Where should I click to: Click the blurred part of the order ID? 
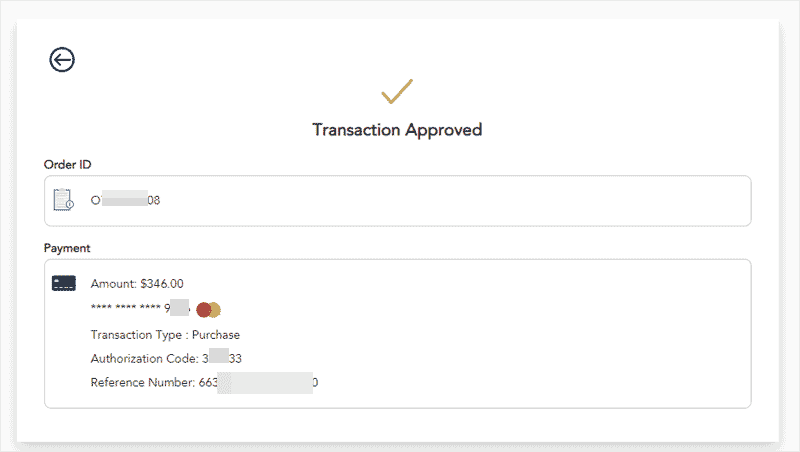coord(124,200)
